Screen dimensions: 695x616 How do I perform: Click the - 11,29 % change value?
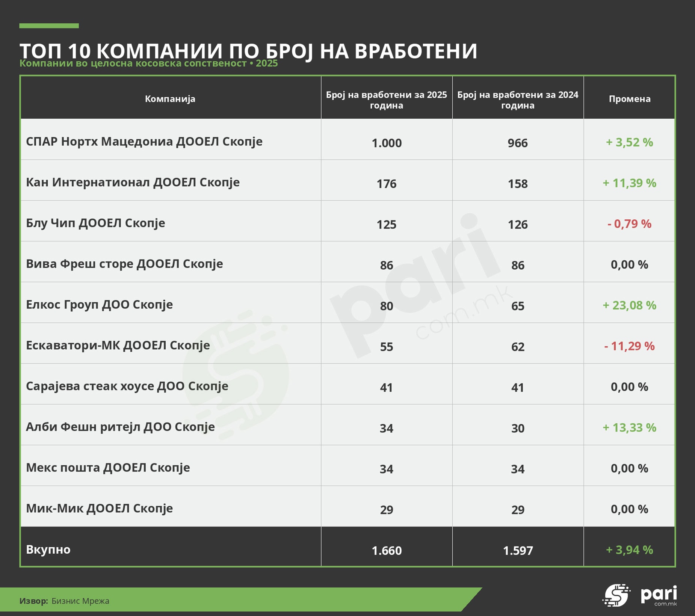pos(630,346)
